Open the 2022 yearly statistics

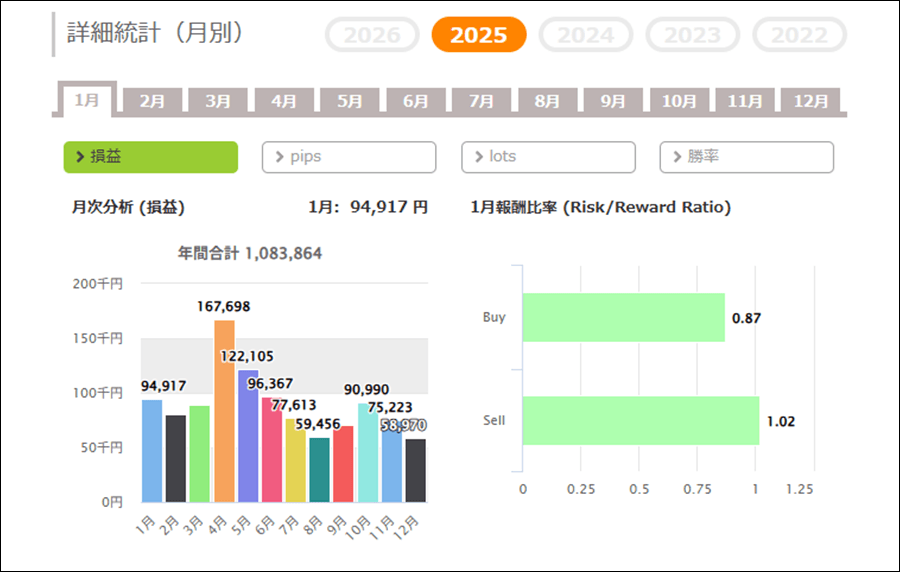pyautogui.click(x=799, y=35)
